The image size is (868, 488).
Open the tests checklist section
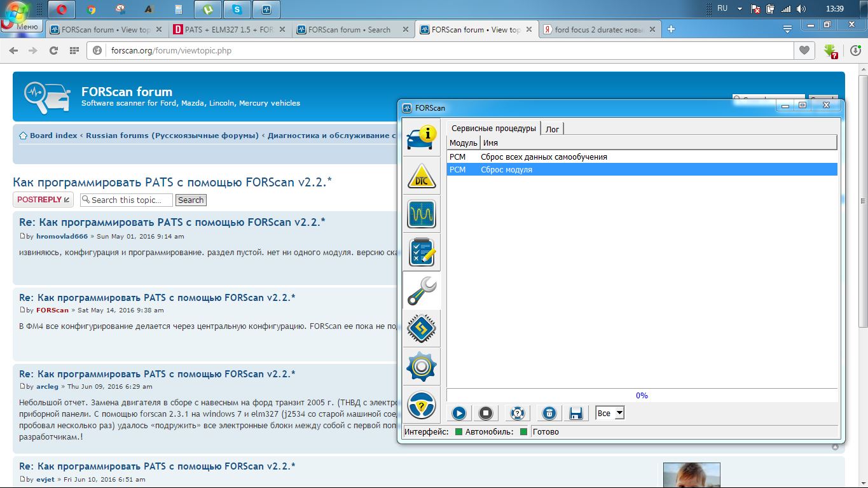click(x=422, y=252)
